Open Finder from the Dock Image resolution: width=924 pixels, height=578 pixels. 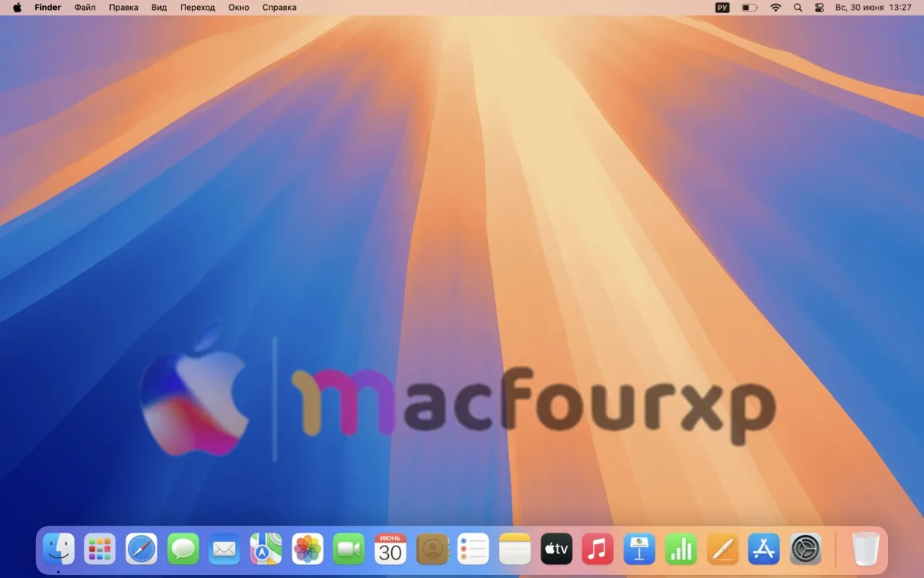click(x=59, y=549)
